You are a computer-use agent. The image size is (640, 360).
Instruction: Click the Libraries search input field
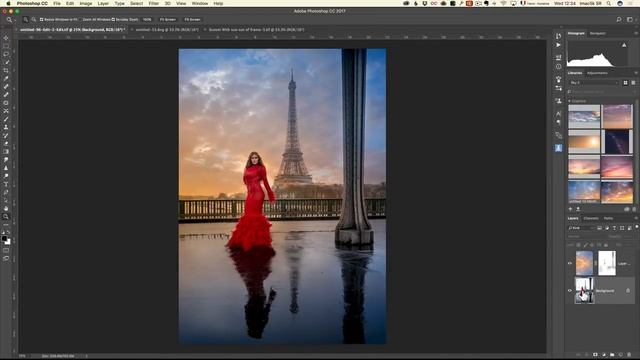click(602, 92)
